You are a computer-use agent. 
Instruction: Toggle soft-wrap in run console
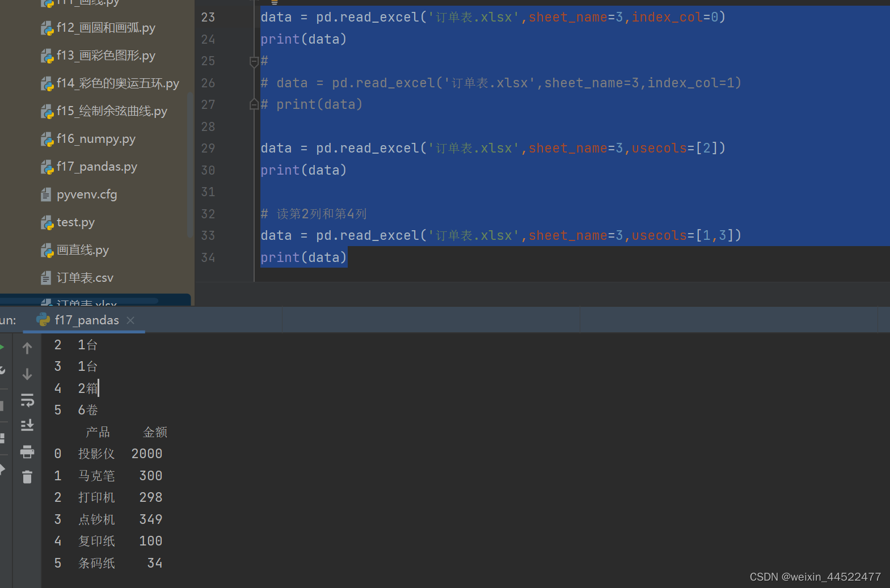[x=27, y=400]
